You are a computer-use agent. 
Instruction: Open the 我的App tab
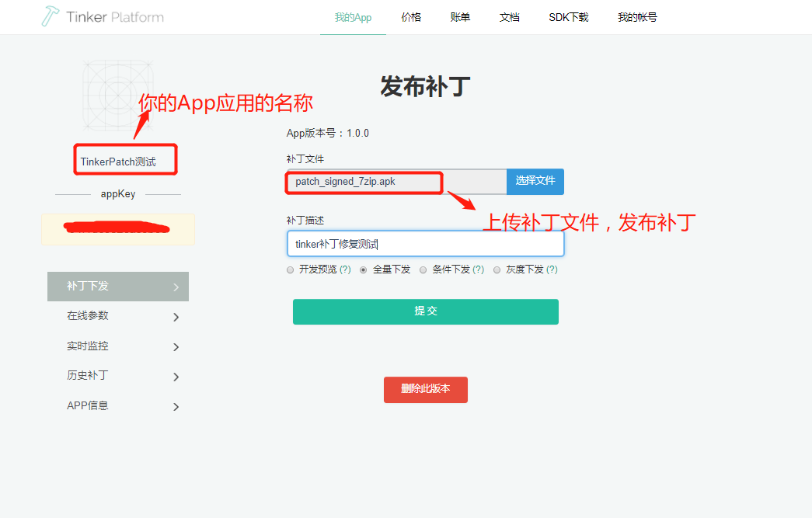[354, 17]
